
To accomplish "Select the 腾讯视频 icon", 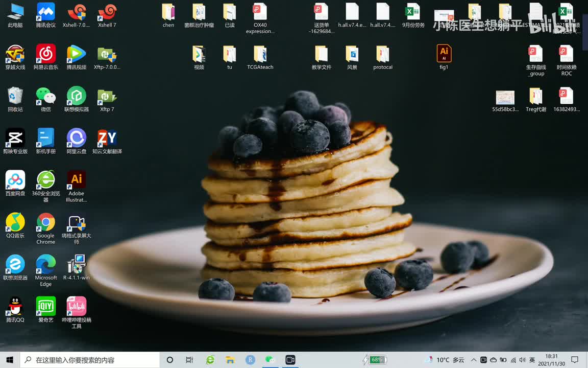I will point(77,58).
